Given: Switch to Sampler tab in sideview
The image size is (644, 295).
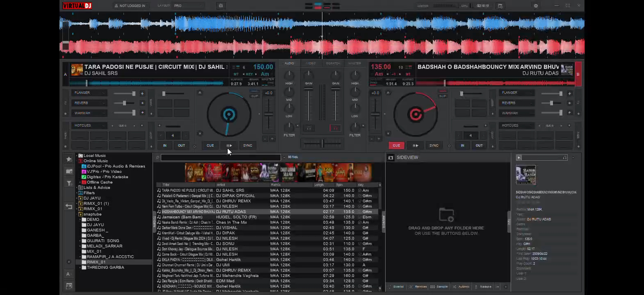Looking at the screenshot, I should 439,287.
